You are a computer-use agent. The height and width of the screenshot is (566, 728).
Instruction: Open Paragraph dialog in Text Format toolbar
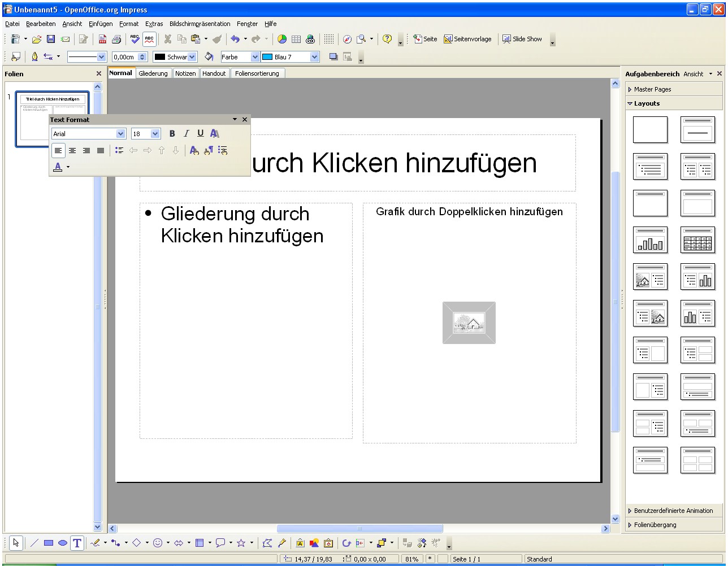click(208, 150)
